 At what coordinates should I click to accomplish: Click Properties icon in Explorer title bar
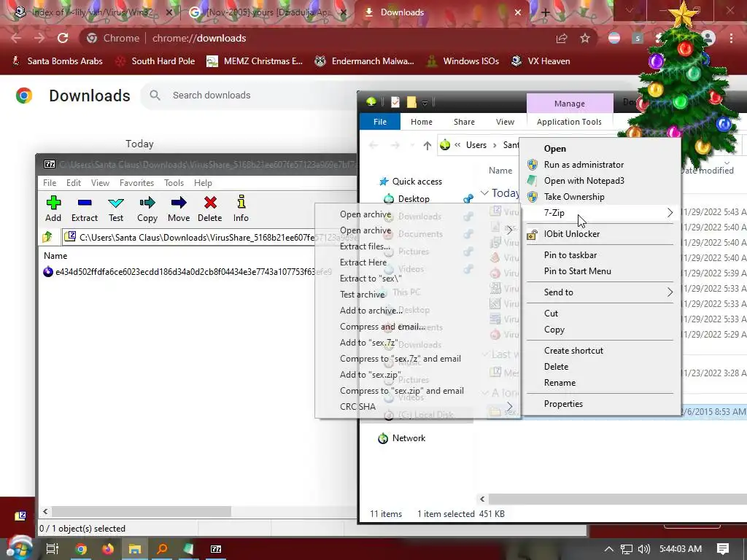pos(395,102)
